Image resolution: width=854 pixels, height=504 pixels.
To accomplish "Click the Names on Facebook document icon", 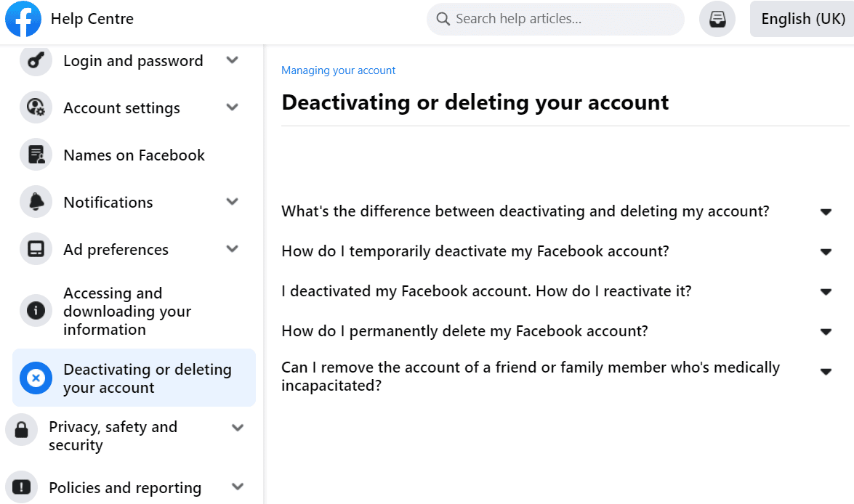I will point(36,155).
